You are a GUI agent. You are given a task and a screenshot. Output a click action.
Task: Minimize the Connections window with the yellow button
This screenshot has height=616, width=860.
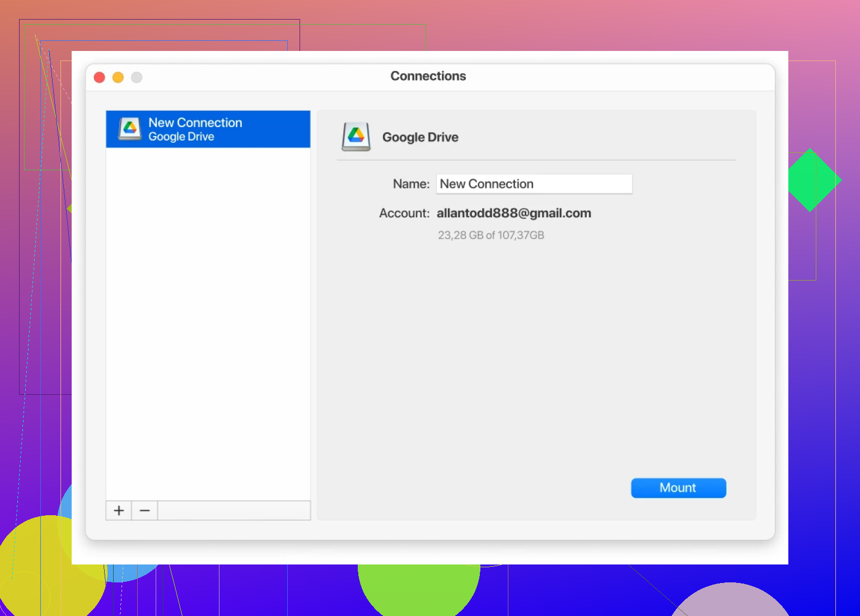pos(118,77)
